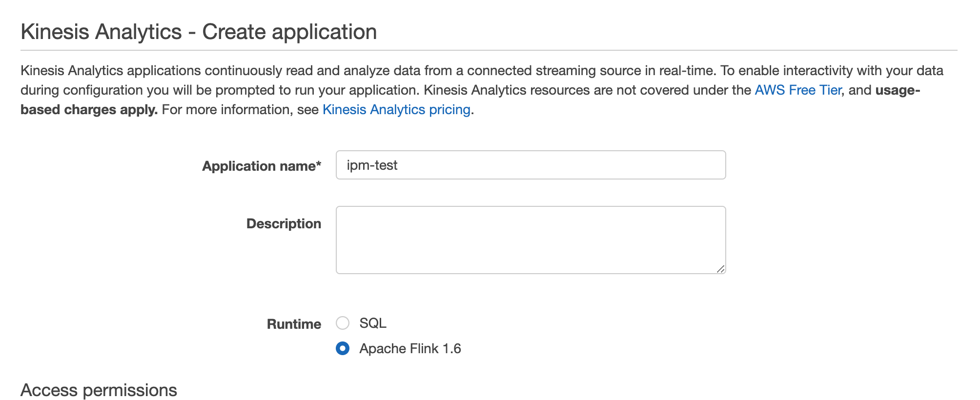The width and height of the screenshot is (980, 400).
Task: Click the horizontal divider under page title
Action: [x=488, y=50]
